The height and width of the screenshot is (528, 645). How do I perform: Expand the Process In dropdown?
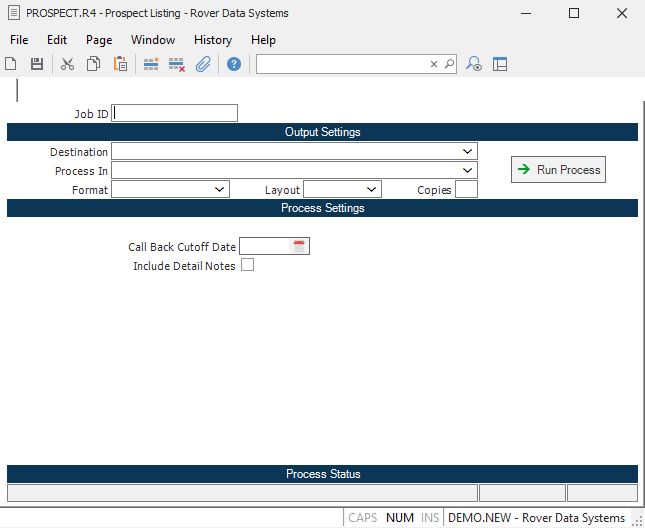pos(468,170)
